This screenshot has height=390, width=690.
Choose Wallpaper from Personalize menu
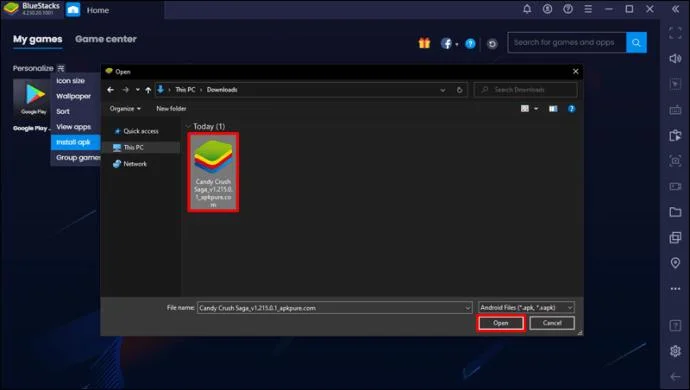73,96
